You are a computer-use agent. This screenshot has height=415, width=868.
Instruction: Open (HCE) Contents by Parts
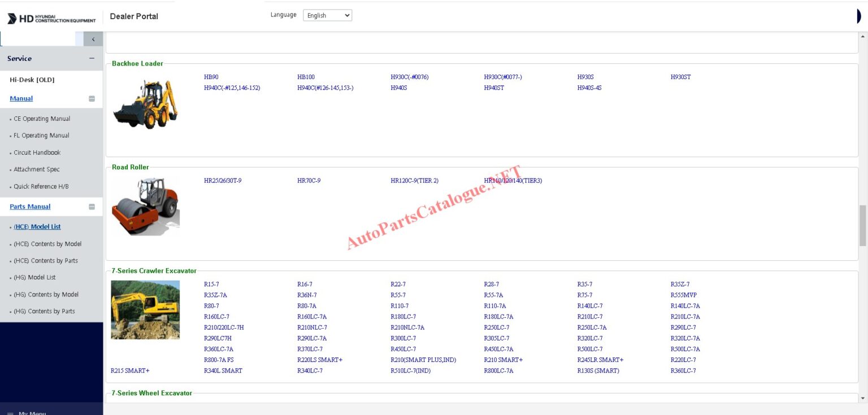tap(46, 261)
